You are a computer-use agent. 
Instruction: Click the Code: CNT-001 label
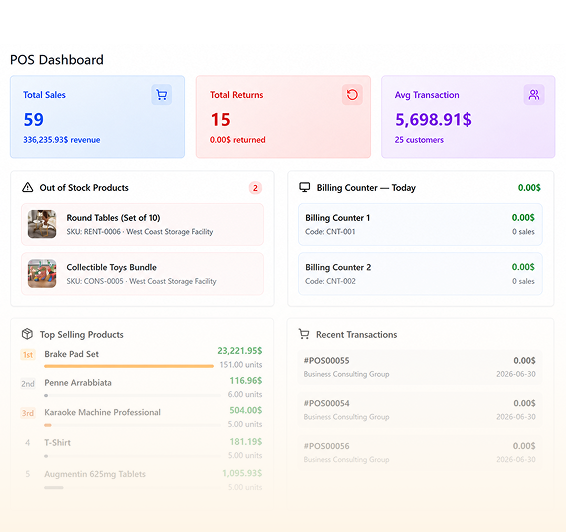pyautogui.click(x=330, y=232)
